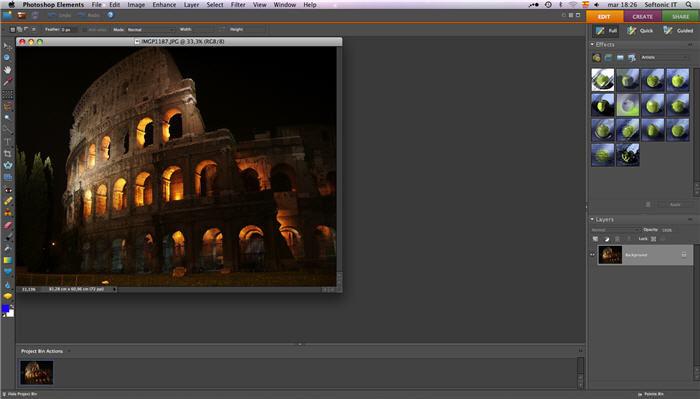Toggle visibility of the Background layer
This screenshot has width=700, height=399.
pos(593,255)
